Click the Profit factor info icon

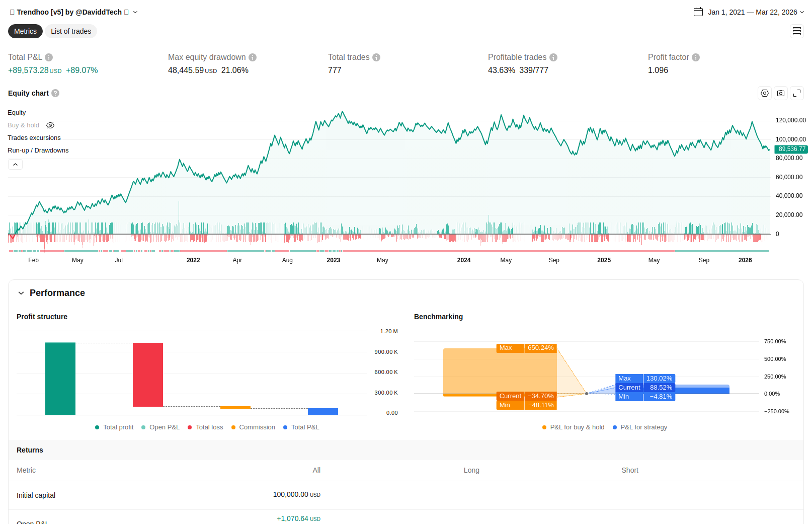pos(696,57)
